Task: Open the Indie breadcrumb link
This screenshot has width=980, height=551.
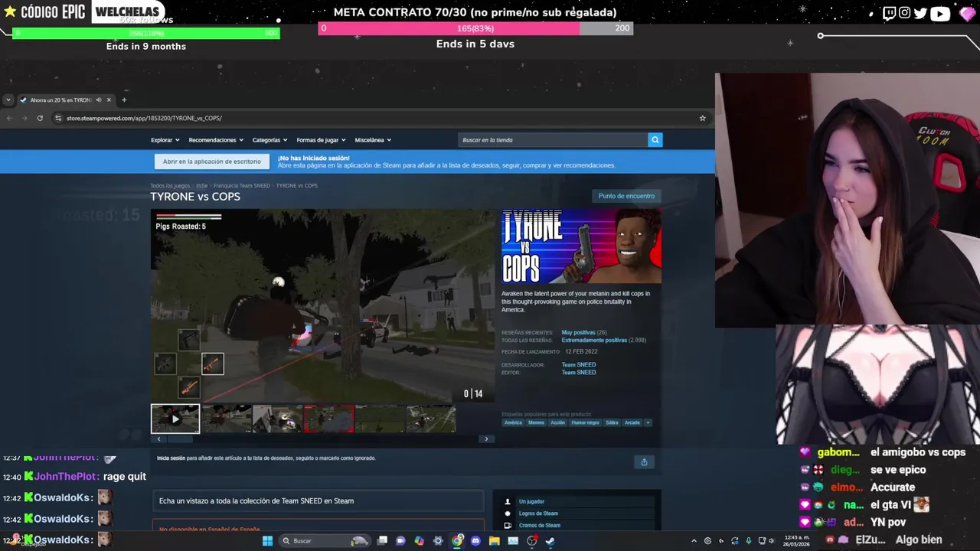Action: 201,185
